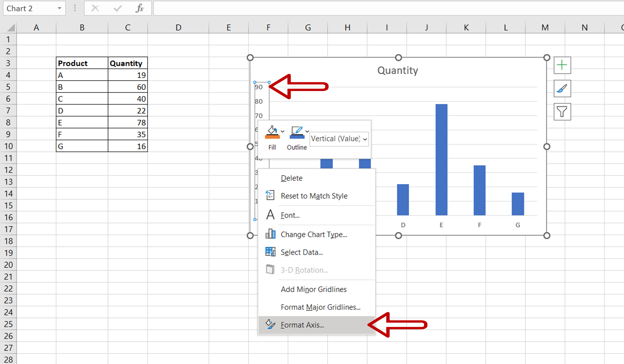Click the chart filters funnel icon
This screenshot has height=364, width=624.
click(562, 112)
